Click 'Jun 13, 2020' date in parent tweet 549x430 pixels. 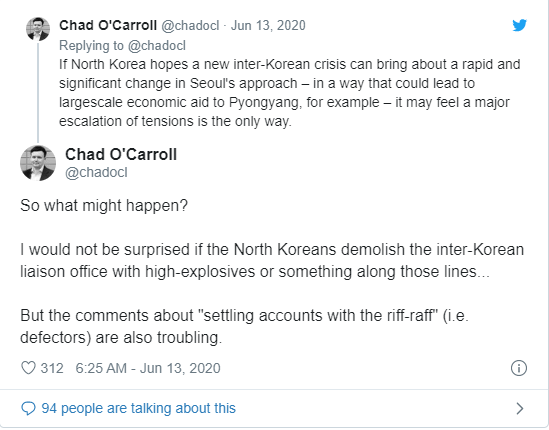tap(268, 26)
